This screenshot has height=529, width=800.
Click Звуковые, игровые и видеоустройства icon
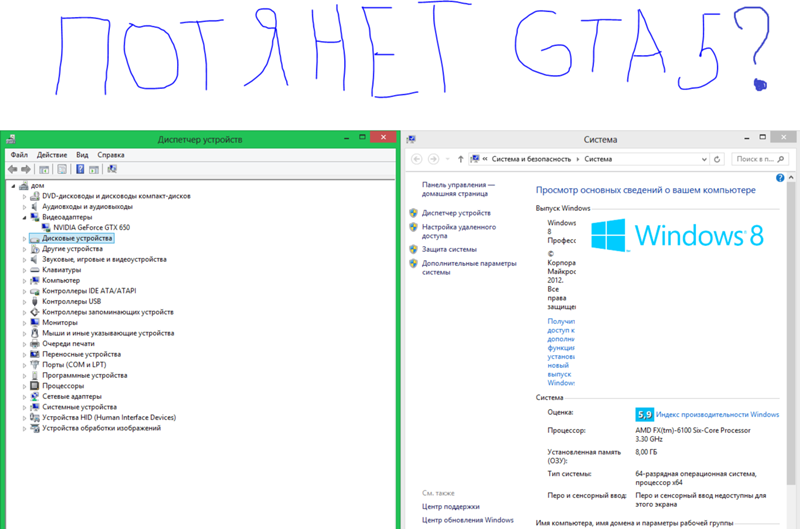(x=35, y=260)
